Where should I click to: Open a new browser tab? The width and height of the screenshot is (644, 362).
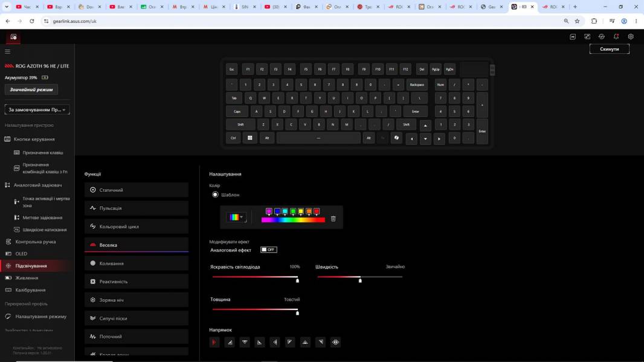click(x=575, y=7)
